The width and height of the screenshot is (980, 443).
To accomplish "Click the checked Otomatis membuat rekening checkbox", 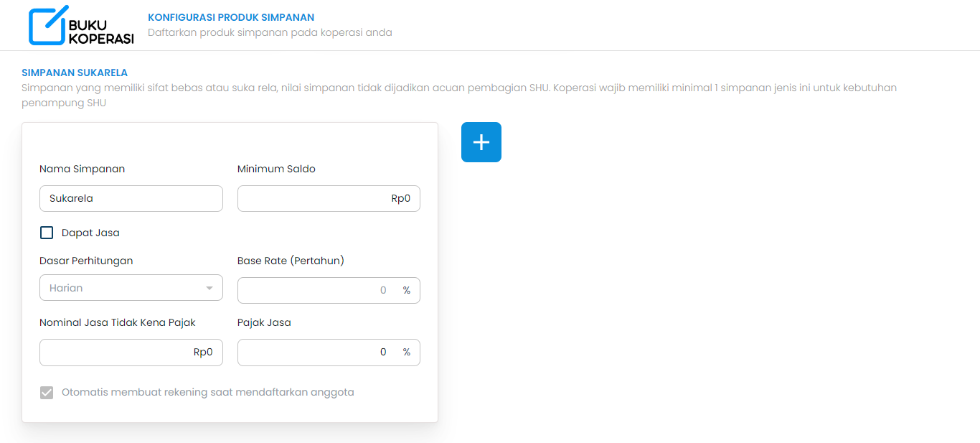I will click(x=47, y=392).
